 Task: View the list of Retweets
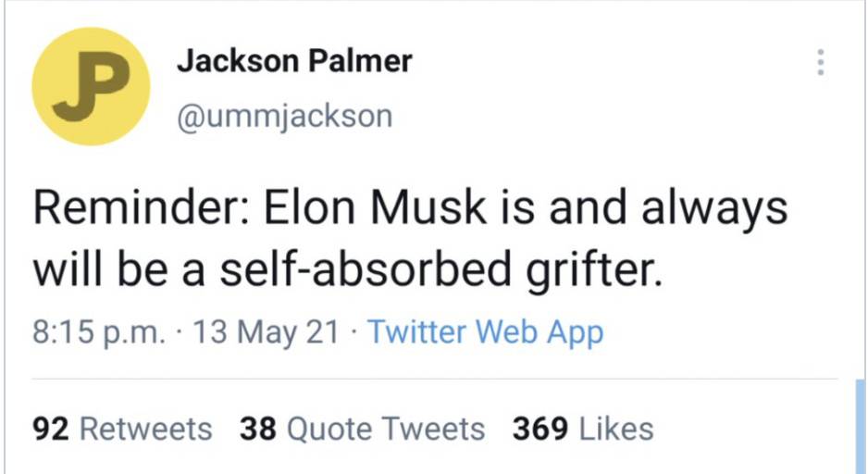[122, 429]
